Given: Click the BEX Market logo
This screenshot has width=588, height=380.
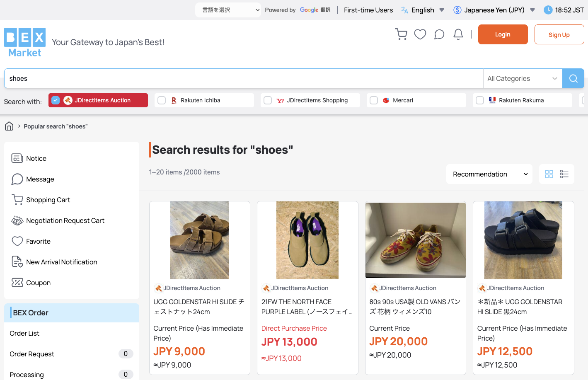Looking at the screenshot, I should tap(25, 42).
